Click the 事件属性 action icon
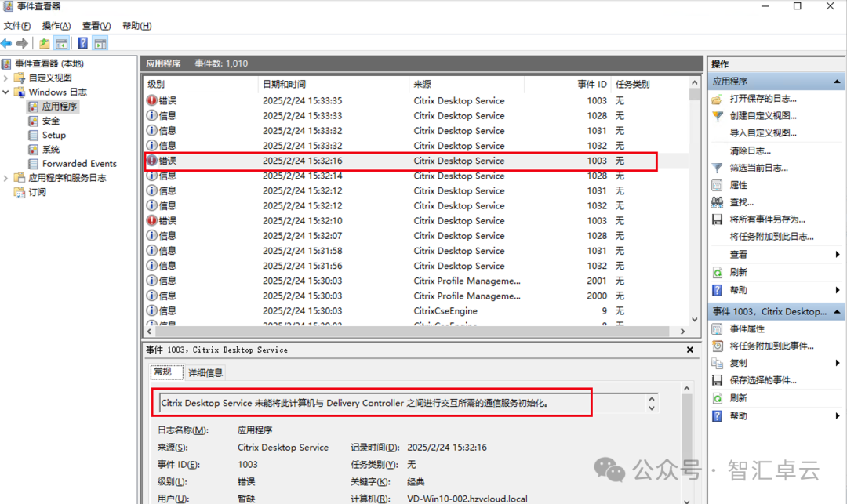The image size is (847, 504). tap(718, 328)
